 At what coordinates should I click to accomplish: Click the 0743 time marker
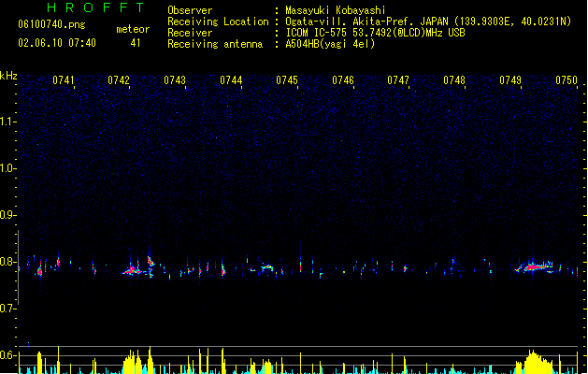point(175,80)
